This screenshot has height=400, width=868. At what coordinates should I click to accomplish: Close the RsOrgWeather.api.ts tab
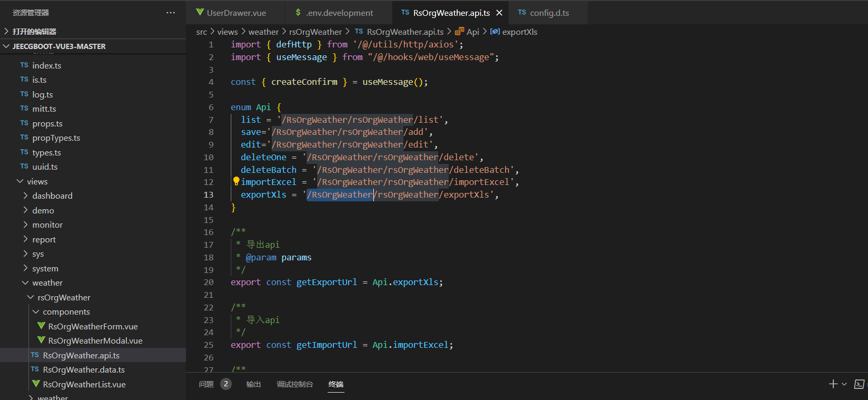click(499, 13)
